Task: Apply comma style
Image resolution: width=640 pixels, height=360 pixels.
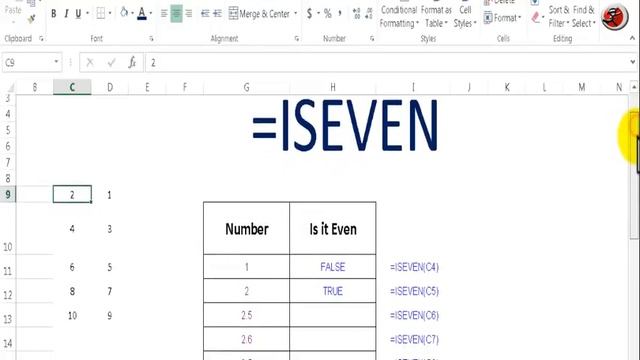Action: 340,14
